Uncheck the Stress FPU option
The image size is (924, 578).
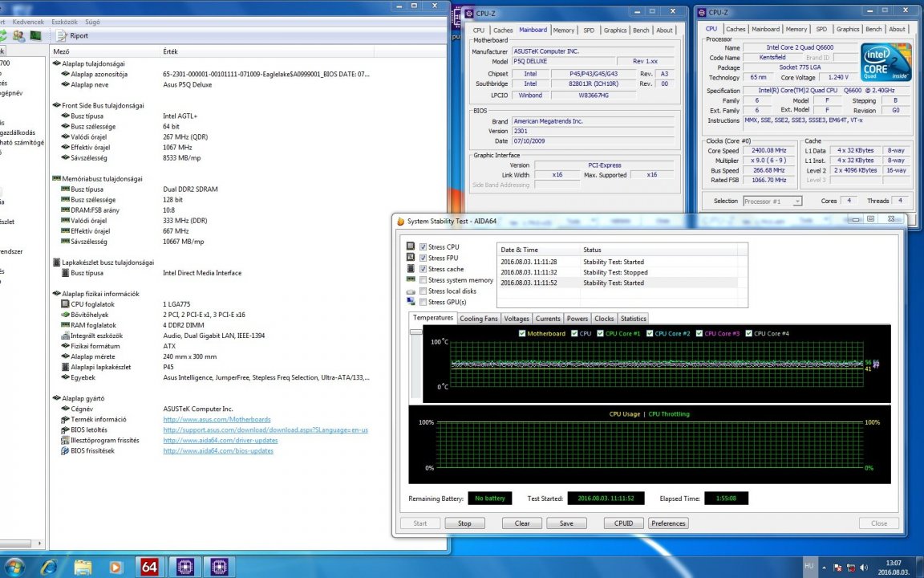pyautogui.click(x=423, y=258)
